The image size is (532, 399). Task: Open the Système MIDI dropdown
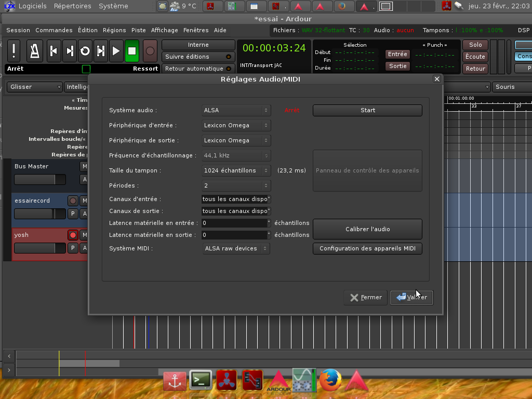[236, 248]
